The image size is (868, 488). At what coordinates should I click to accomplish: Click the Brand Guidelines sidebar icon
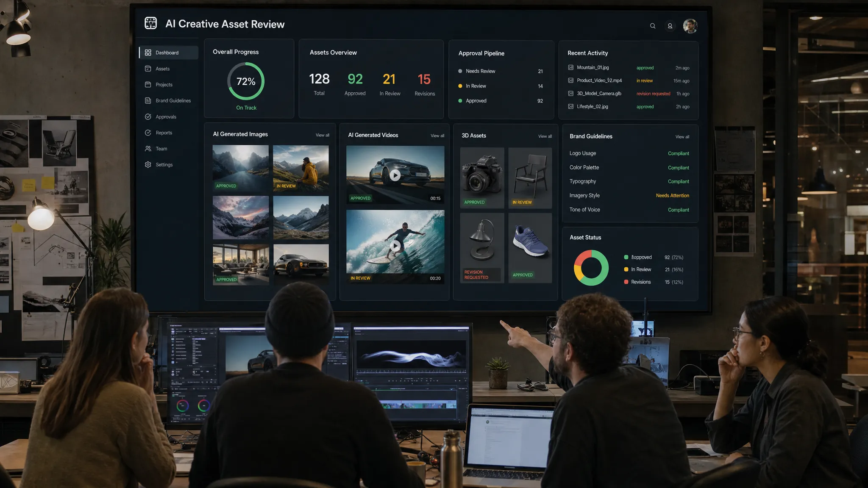148,100
